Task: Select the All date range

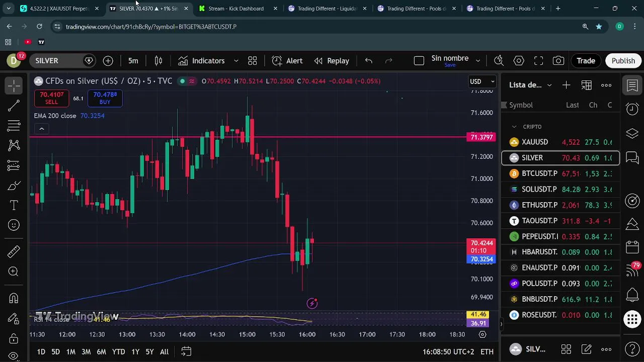Action: (x=164, y=352)
